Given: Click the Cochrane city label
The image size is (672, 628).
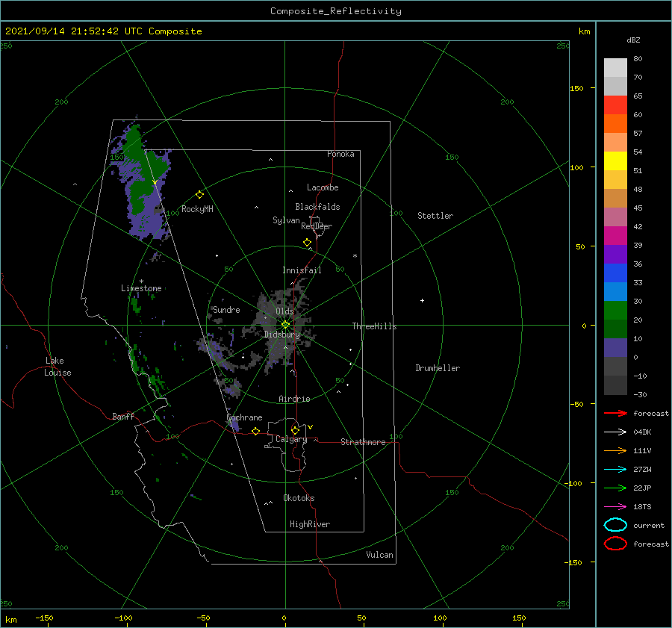Looking at the screenshot, I should tap(244, 417).
